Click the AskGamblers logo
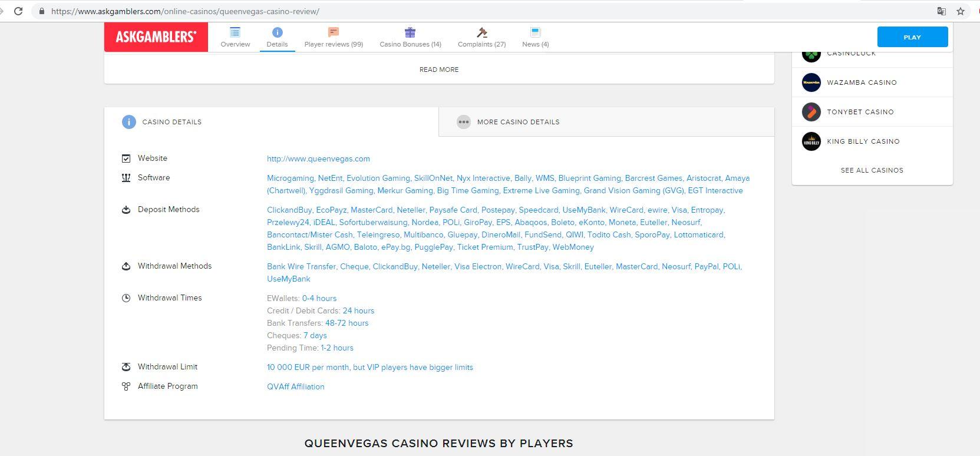The width and height of the screenshot is (980, 456). click(x=156, y=37)
